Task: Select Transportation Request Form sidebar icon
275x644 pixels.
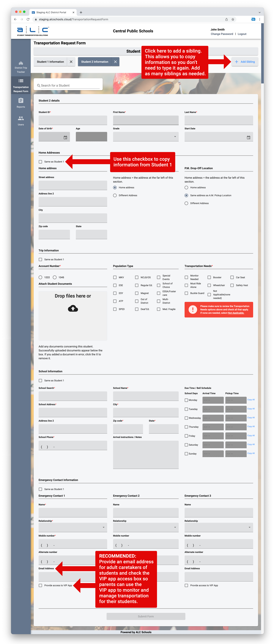Action: [x=21, y=81]
